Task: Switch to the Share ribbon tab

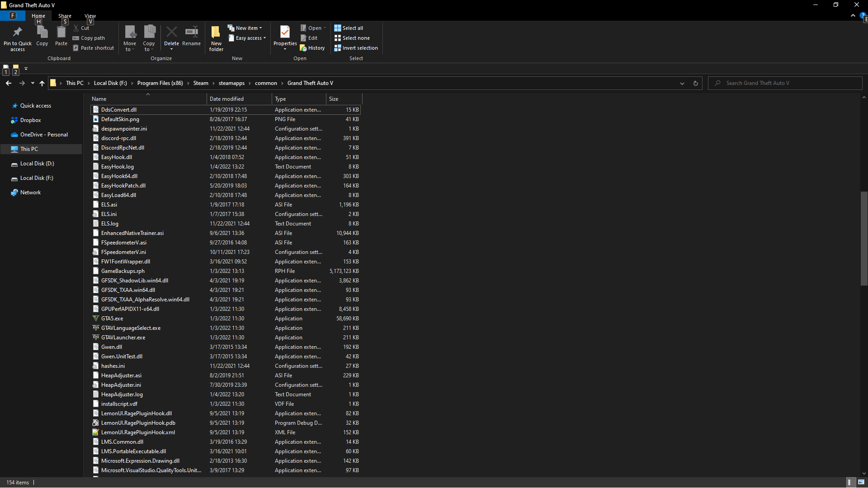Action: [x=65, y=16]
